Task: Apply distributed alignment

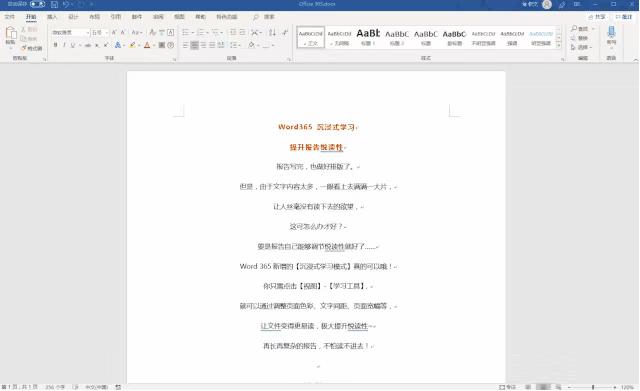Action: coord(221,45)
